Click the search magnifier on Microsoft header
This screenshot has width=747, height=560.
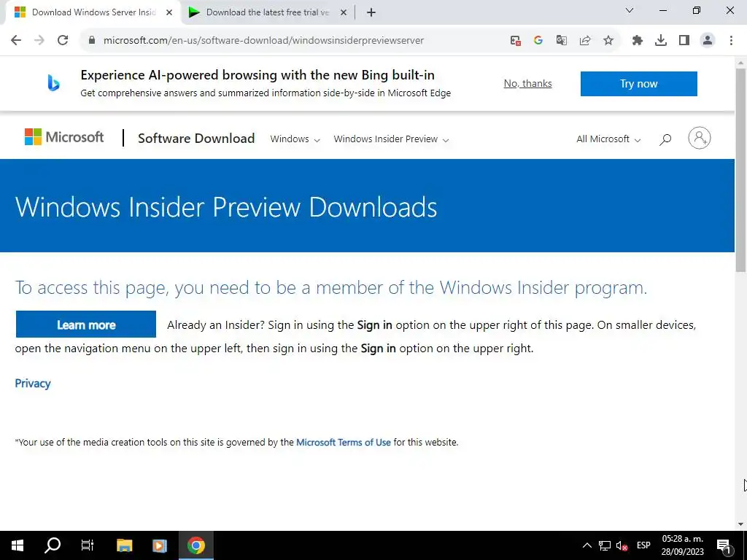coord(665,139)
